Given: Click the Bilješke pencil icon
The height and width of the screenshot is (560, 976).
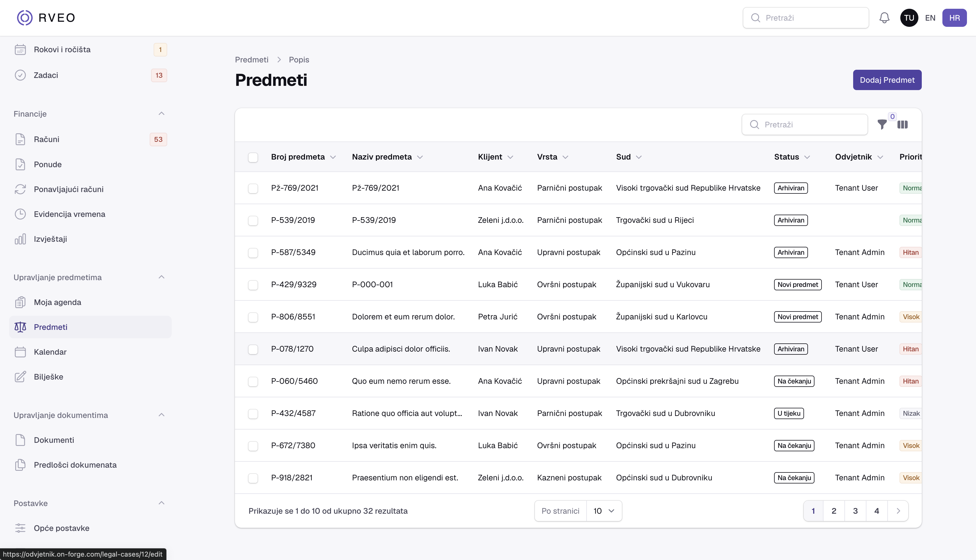Looking at the screenshot, I should point(20,376).
